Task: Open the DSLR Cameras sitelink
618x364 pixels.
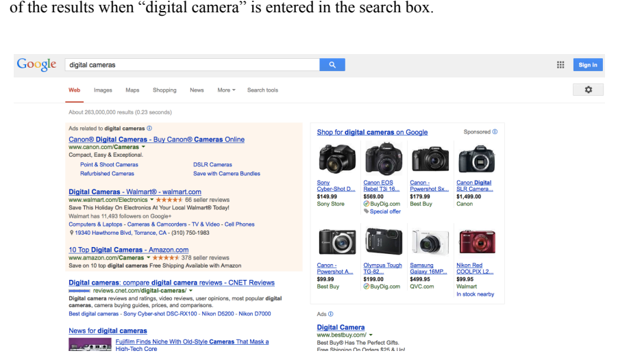Action: tap(212, 164)
